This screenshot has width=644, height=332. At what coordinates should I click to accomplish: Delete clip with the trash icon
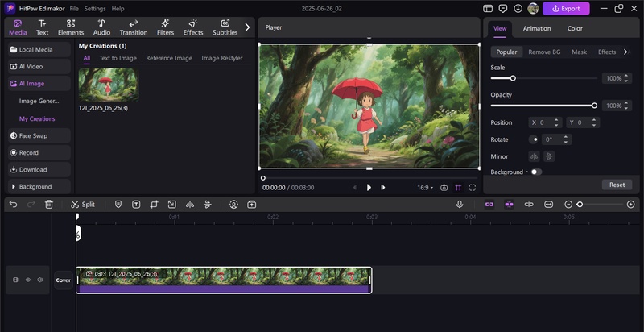tap(49, 205)
